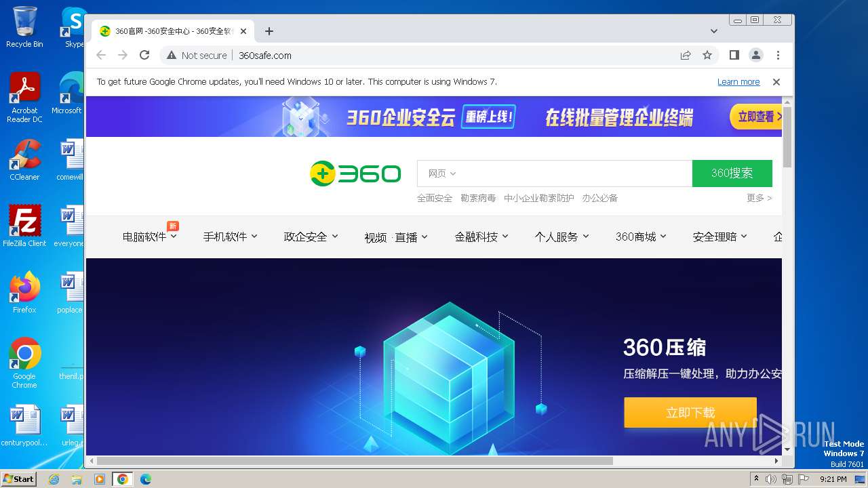This screenshot has height=488, width=868.
Task: Open centurypool document on desktop
Action: (x=24, y=426)
